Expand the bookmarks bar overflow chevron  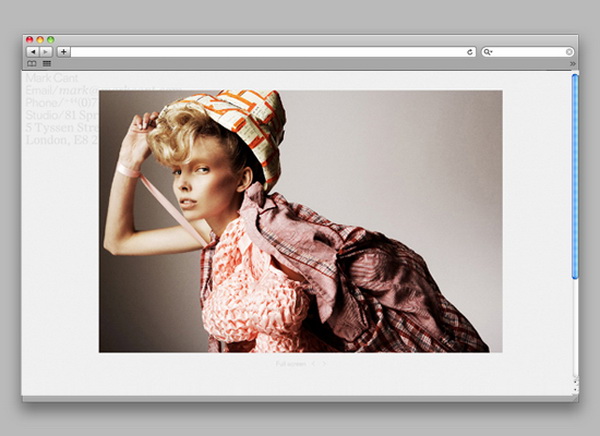pos(572,64)
